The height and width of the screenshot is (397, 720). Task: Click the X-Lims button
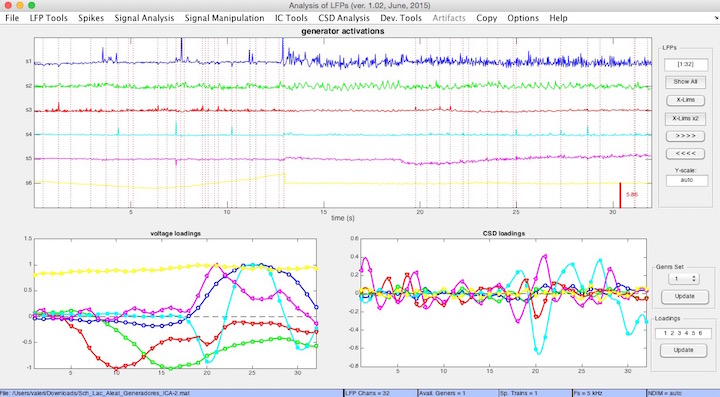coord(686,100)
